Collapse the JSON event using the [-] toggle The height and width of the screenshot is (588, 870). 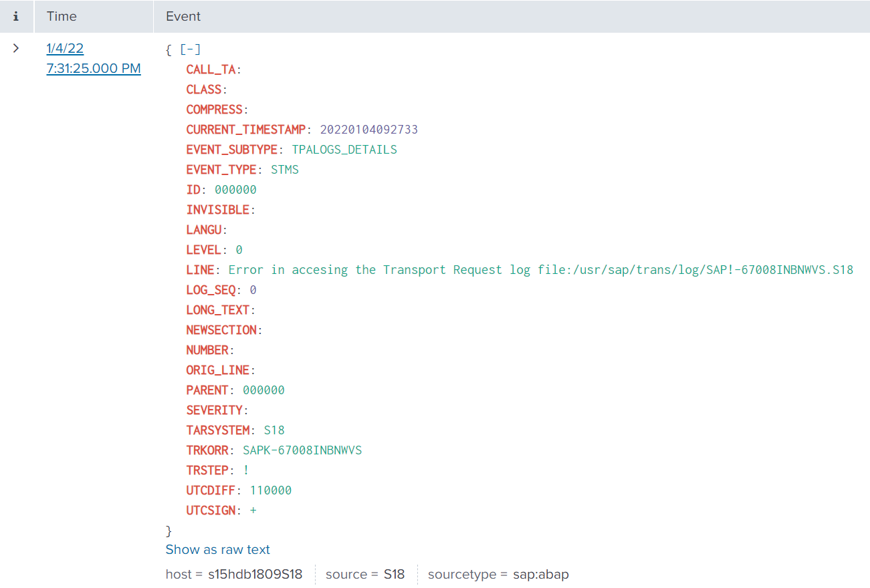point(191,49)
